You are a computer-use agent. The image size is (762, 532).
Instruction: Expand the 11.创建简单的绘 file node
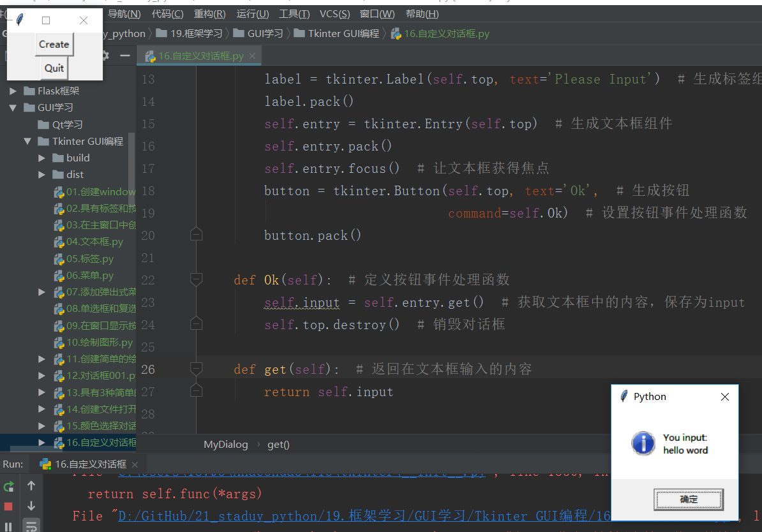click(x=41, y=359)
